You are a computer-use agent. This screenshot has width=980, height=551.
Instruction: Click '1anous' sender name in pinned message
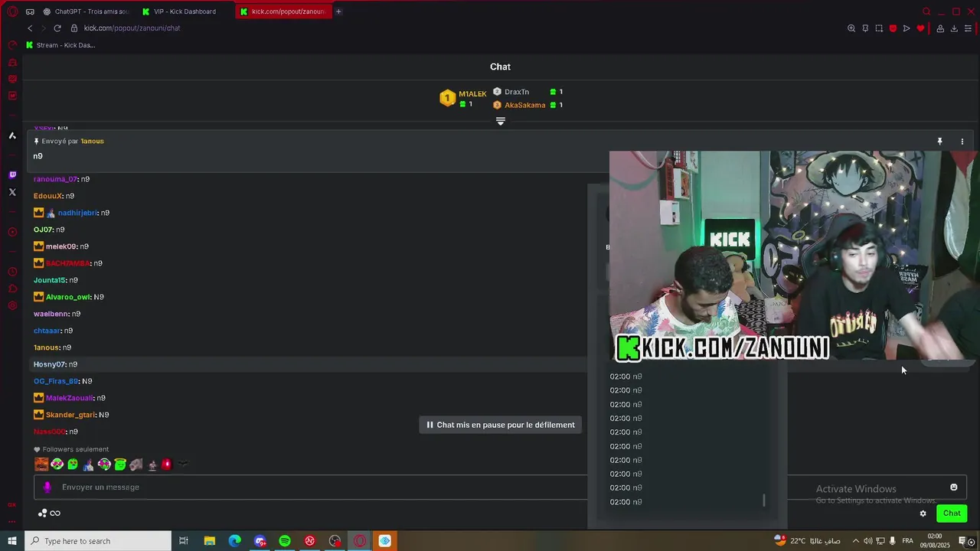point(92,142)
